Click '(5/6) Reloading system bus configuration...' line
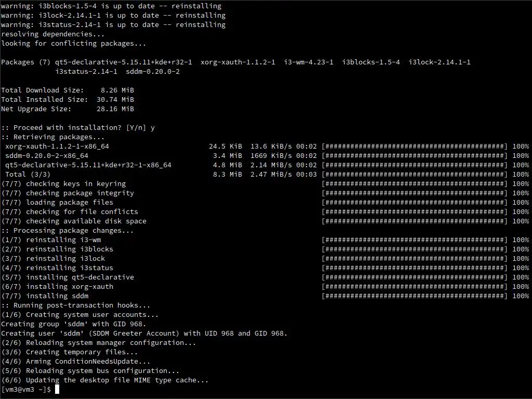532x399 pixels. point(90,370)
